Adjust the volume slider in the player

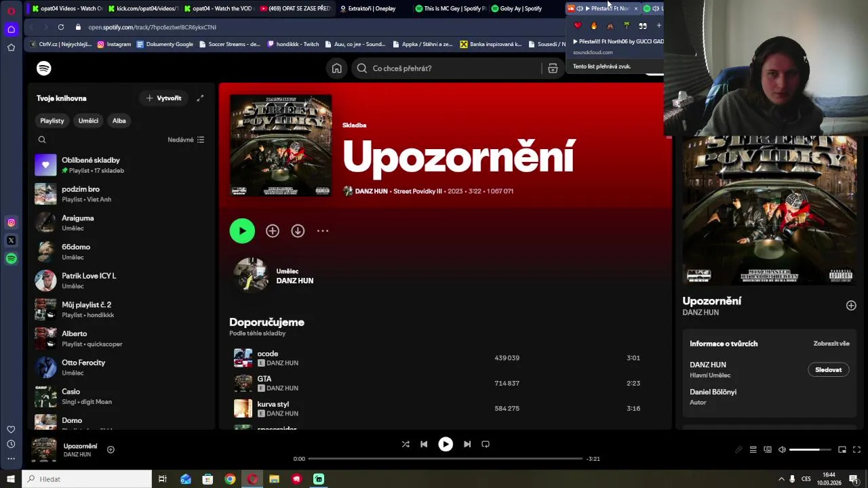(x=810, y=449)
